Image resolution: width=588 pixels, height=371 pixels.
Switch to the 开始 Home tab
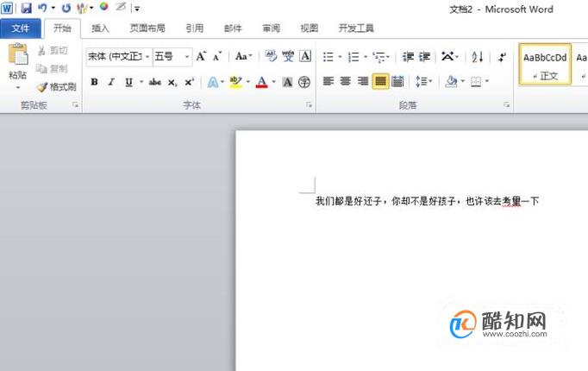(62, 28)
